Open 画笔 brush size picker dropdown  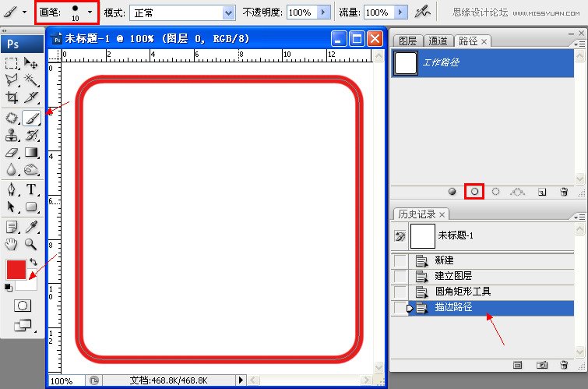[90, 12]
